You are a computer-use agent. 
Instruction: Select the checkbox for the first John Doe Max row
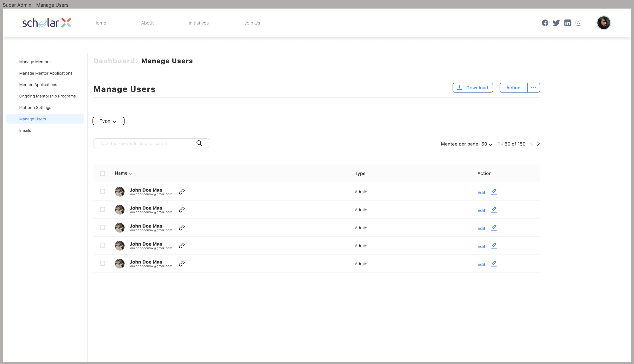(103, 191)
